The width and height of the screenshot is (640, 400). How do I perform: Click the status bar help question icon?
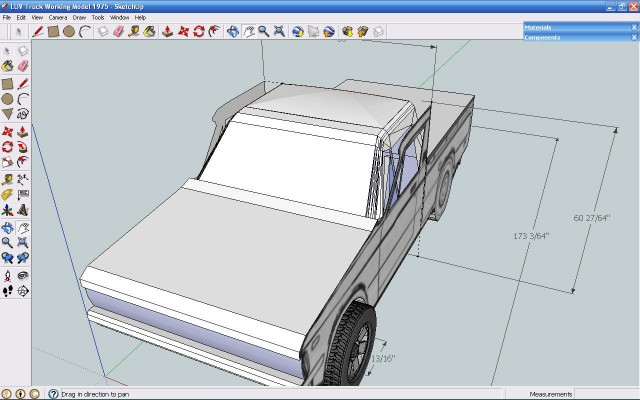coord(53,394)
